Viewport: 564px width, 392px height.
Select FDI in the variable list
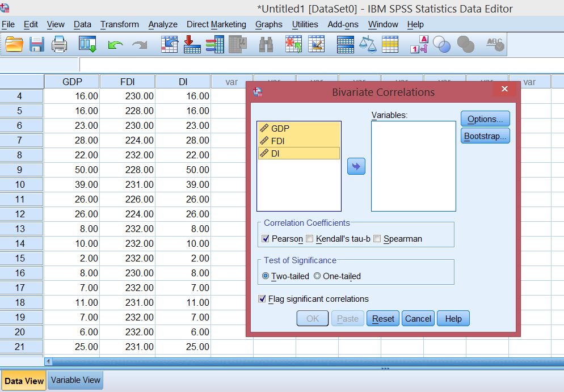tap(299, 141)
